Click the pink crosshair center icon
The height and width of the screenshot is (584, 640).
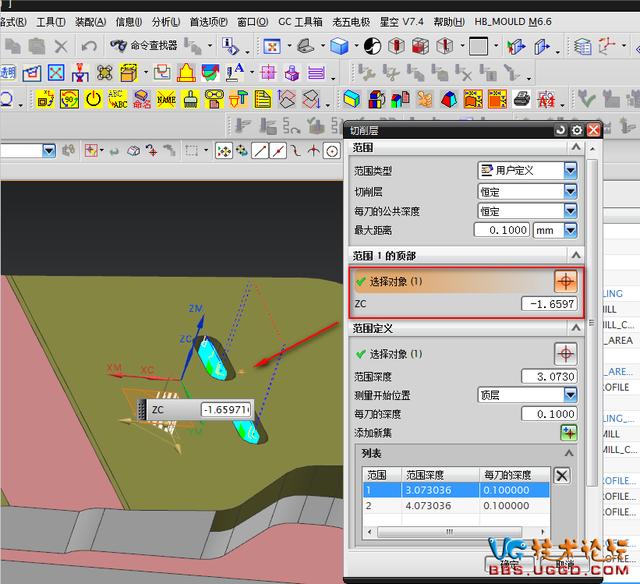pos(268,73)
